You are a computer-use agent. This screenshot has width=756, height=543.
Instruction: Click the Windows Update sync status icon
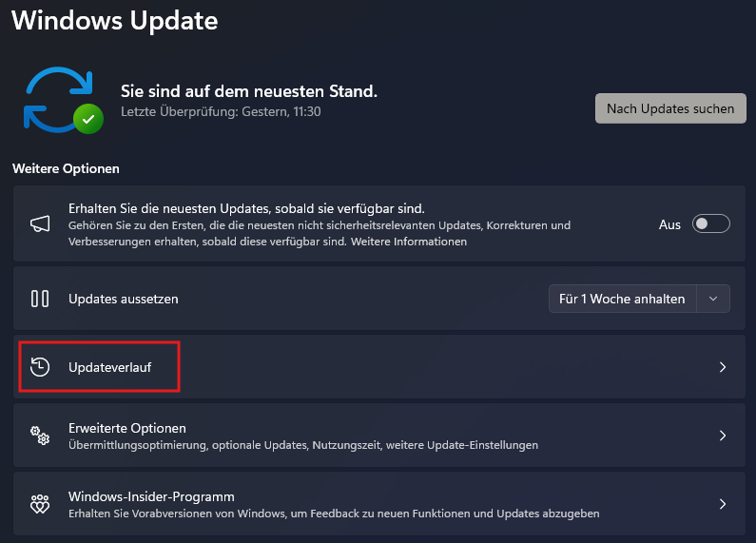coord(63,100)
